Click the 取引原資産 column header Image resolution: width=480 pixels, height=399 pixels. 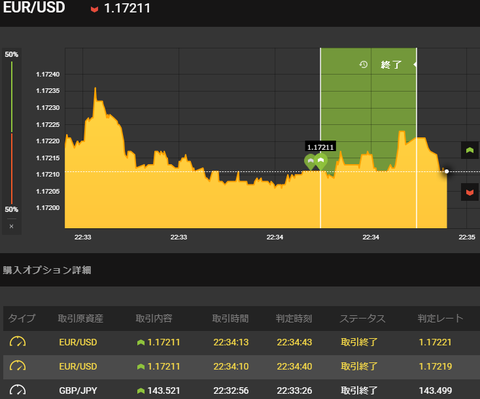pos(80,318)
